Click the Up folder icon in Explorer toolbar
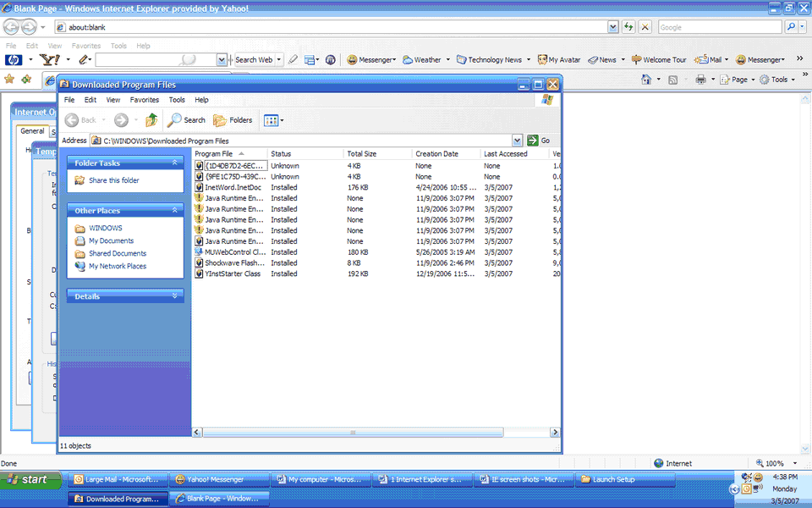Screen dimensions: 812x508 (x=151, y=120)
